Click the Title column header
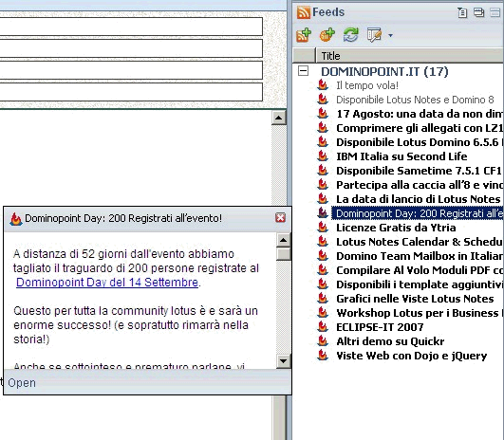Image resolution: width=504 pixels, height=440 pixels. coord(410,56)
